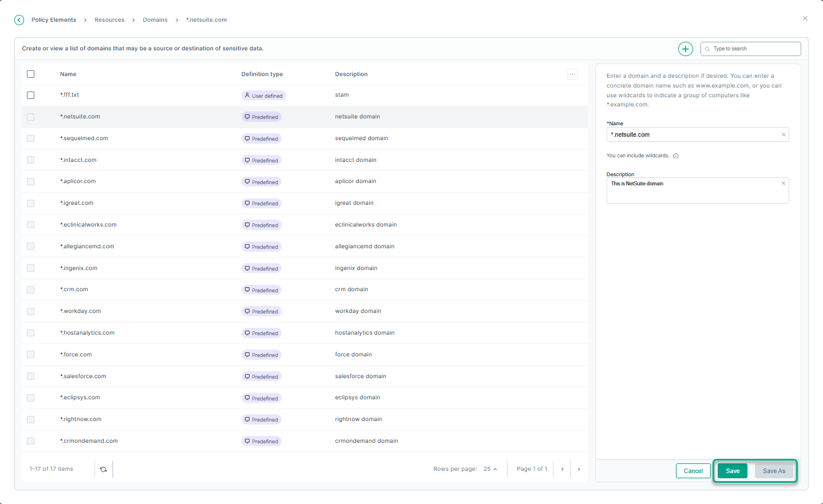Click the wildcards info icon
Image resolution: width=823 pixels, height=504 pixels.
pos(676,156)
